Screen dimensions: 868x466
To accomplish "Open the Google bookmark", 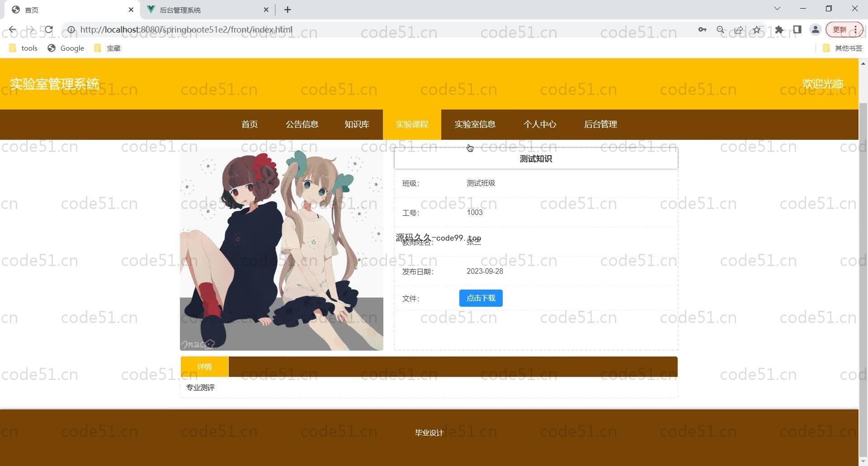I will [x=66, y=48].
